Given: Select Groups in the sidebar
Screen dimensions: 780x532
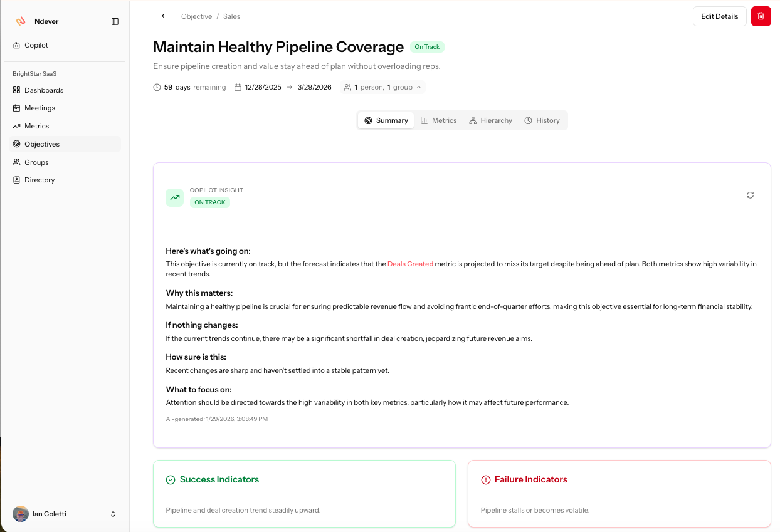Looking at the screenshot, I should (x=35, y=162).
